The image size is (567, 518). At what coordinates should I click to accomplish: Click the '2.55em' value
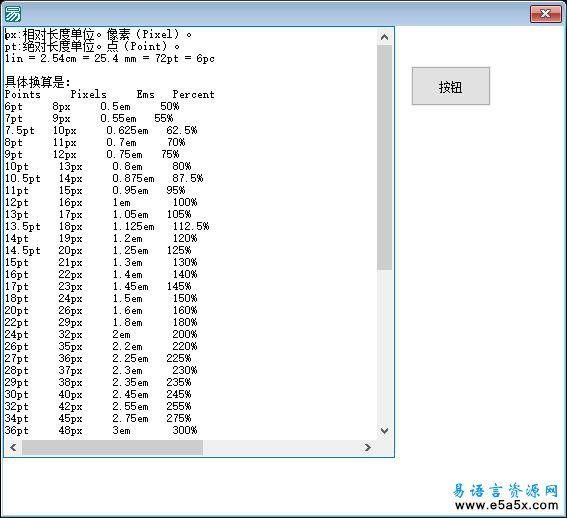130,406
